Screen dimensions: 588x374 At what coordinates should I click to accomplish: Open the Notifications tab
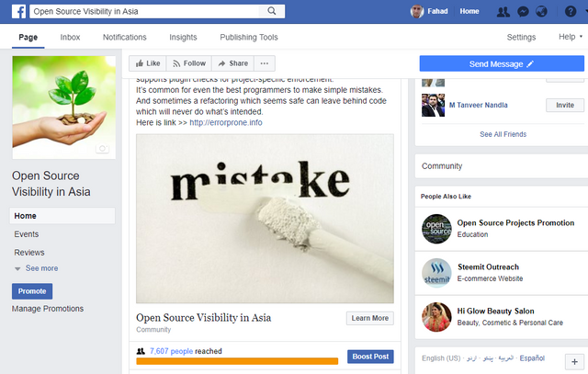coord(125,37)
